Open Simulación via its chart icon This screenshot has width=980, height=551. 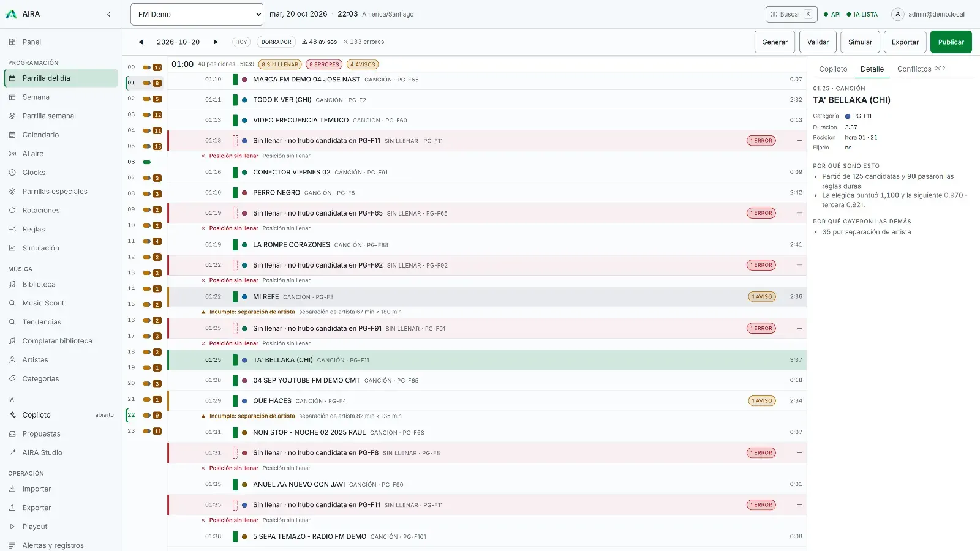click(x=12, y=248)
